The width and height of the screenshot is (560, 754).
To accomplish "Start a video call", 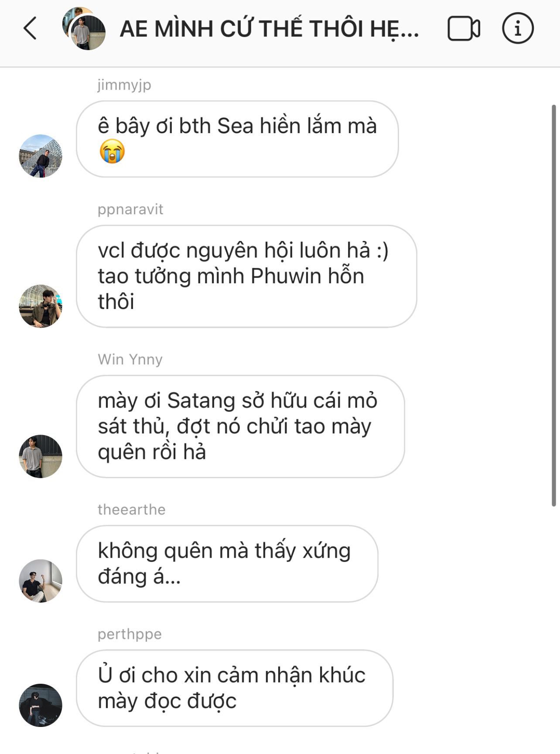I will (x=464, y=29).
